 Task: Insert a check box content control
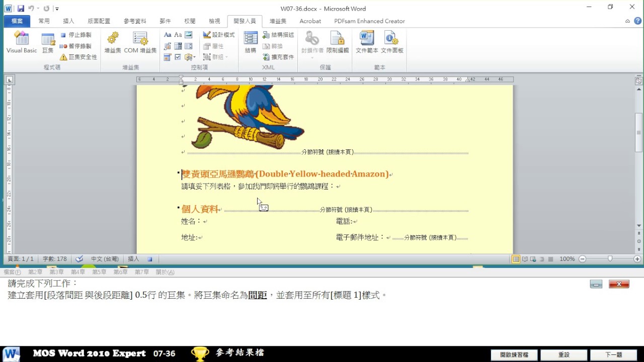178,57
